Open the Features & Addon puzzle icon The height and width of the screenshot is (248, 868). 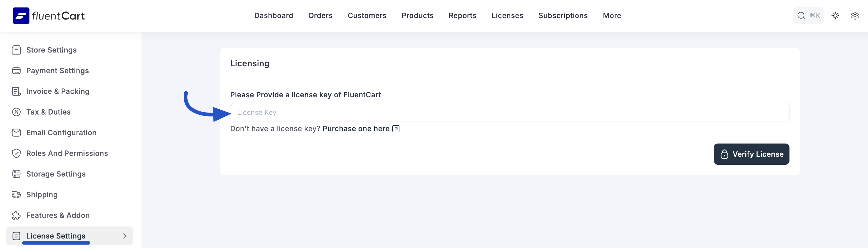[17, 215]
